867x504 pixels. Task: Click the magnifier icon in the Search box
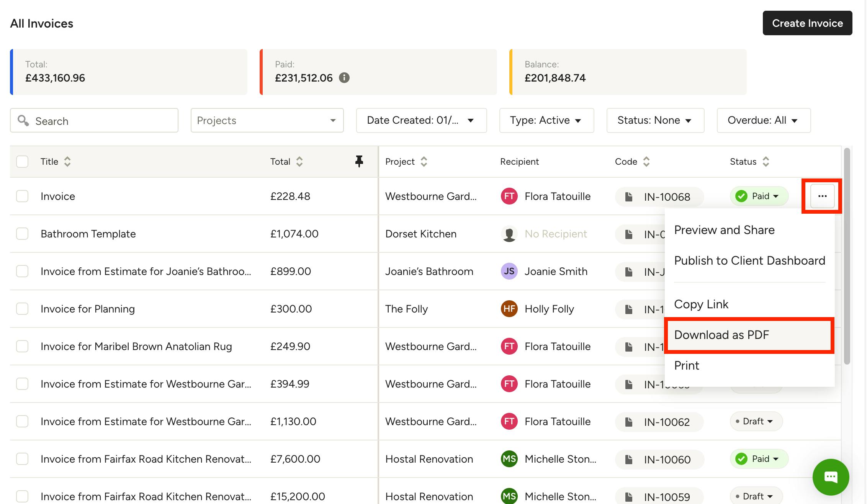(x=23, y=120)
